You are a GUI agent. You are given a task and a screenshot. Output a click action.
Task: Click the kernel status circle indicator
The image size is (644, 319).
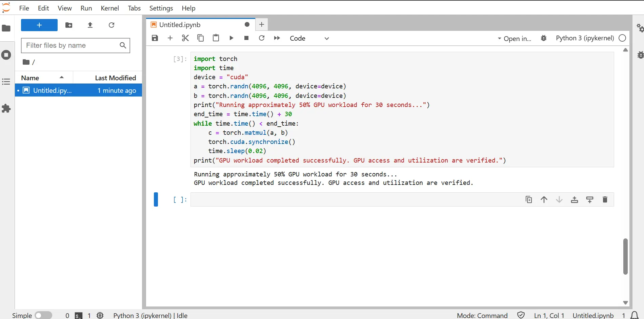coord(622,38)
